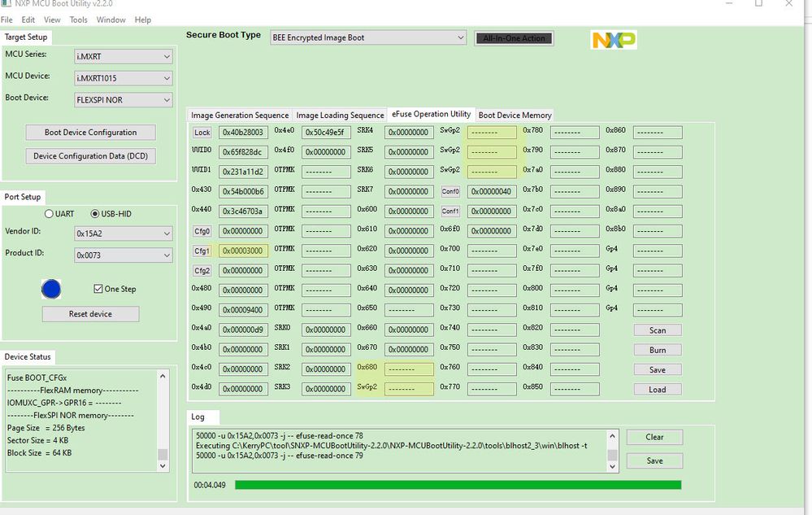Click the eFuse Burn button
This screenshot has height=515, width=812.
point(658,350)
